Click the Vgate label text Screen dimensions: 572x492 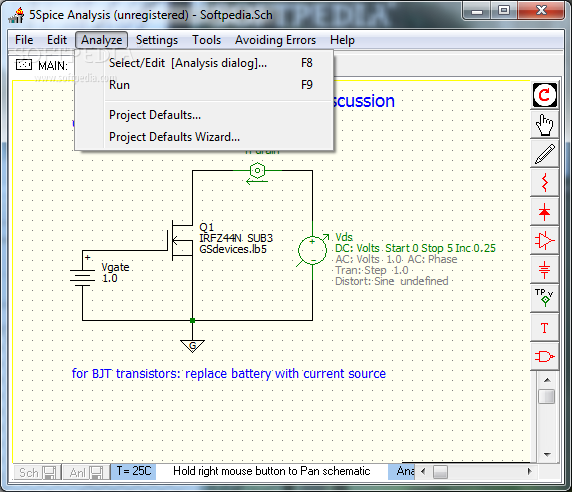(x=115, y=267)
